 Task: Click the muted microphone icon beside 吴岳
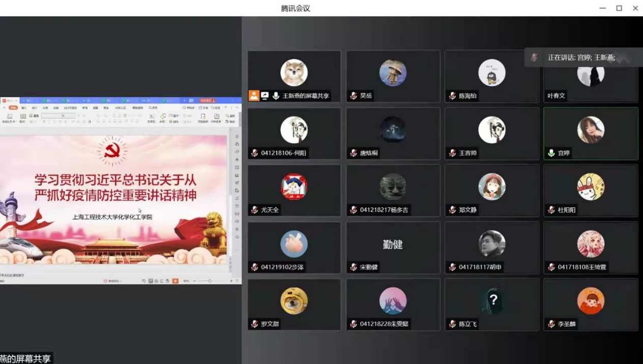(x=354, y=96)
